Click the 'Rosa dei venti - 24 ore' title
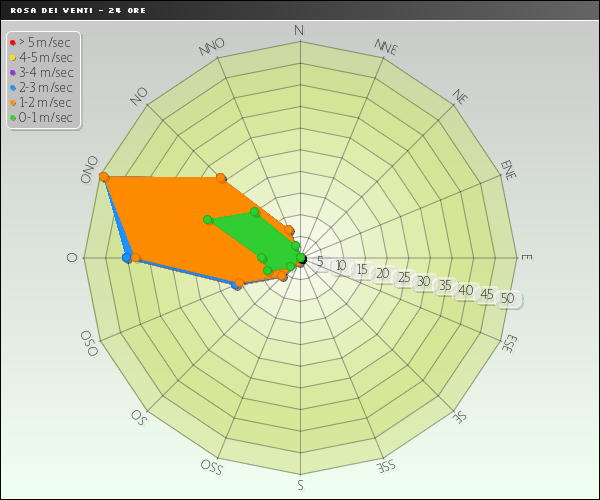This screenshot has width=600, height=500. (x=65, y=9)
